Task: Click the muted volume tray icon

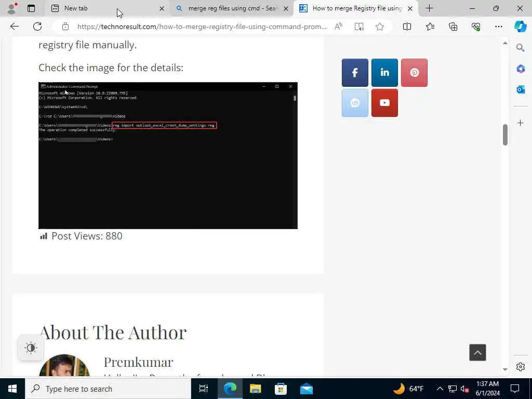Action: click(465, 389)
